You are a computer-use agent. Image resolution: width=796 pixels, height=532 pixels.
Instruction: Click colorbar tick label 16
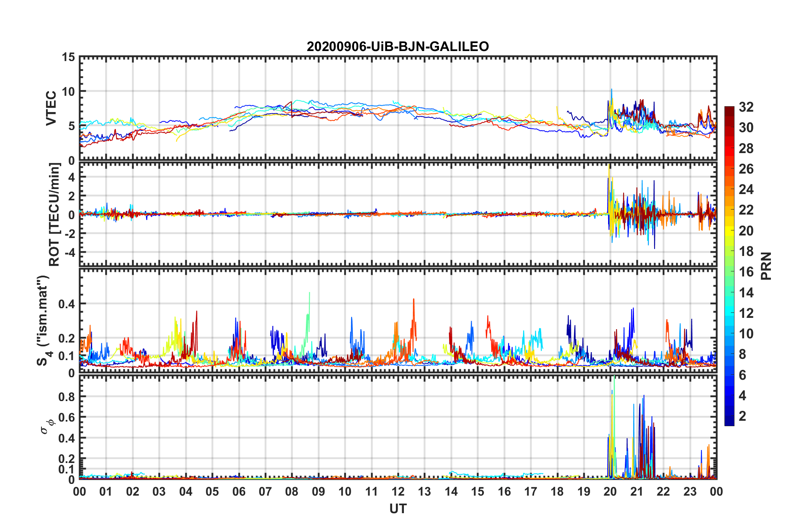pyautogui.click(x=746, y=272)
